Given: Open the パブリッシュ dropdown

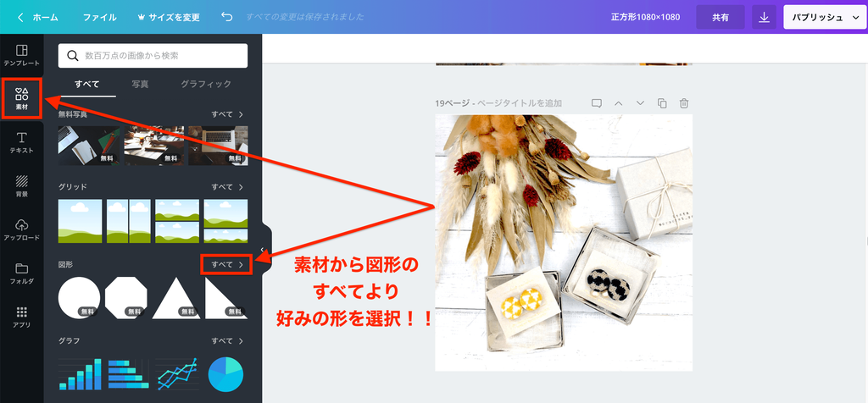Looking at the screenshot, I should click(825, 17).
